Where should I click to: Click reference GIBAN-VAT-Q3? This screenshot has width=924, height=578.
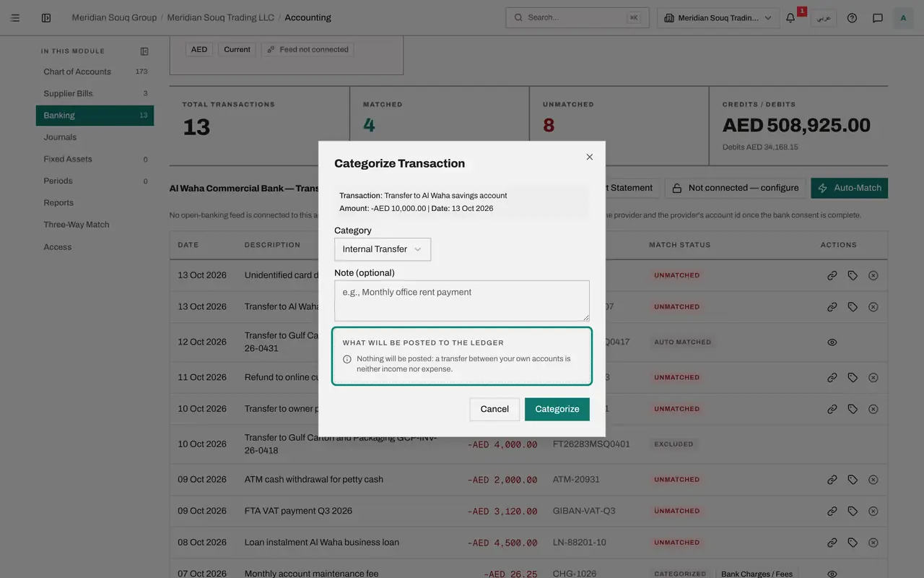point(584,511)
